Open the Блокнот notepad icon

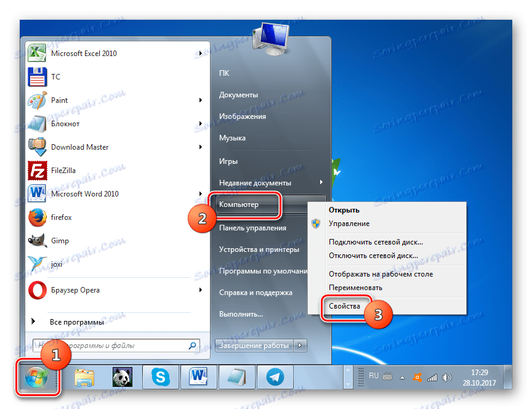[x=37, y=124]
